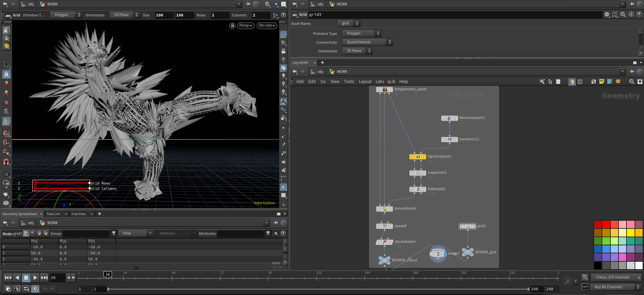Image resolution: width=644 pixels, height=295 pixels.
Task: Open the Connectivity Quadrilaterals dropdown
Action: [368, 42]
